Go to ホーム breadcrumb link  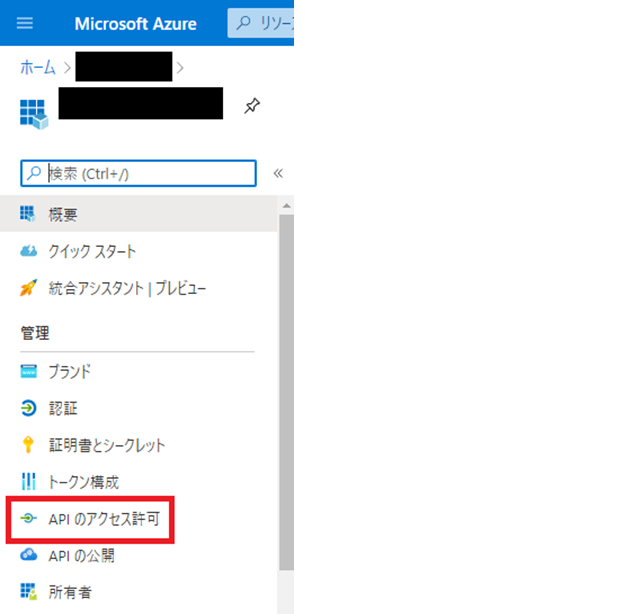(x=38, y=68)
